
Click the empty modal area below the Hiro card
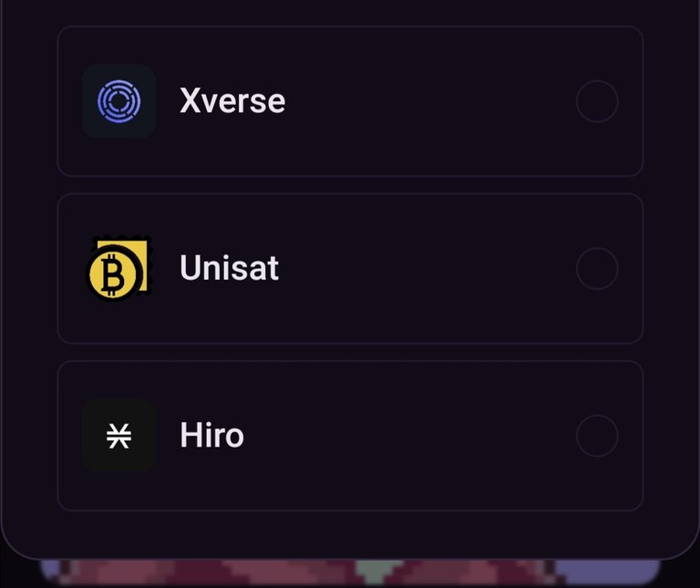[x=350, y=533]
